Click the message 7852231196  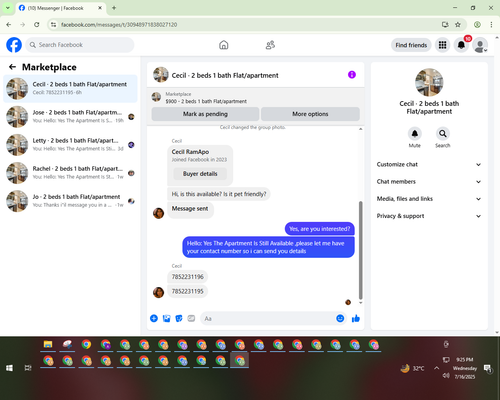(x=187, y=277)
